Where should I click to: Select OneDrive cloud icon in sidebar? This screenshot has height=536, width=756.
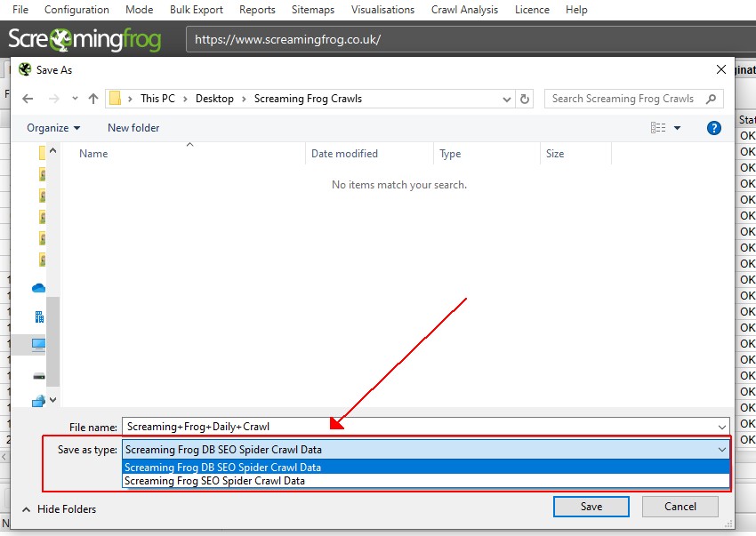(38, 287)
